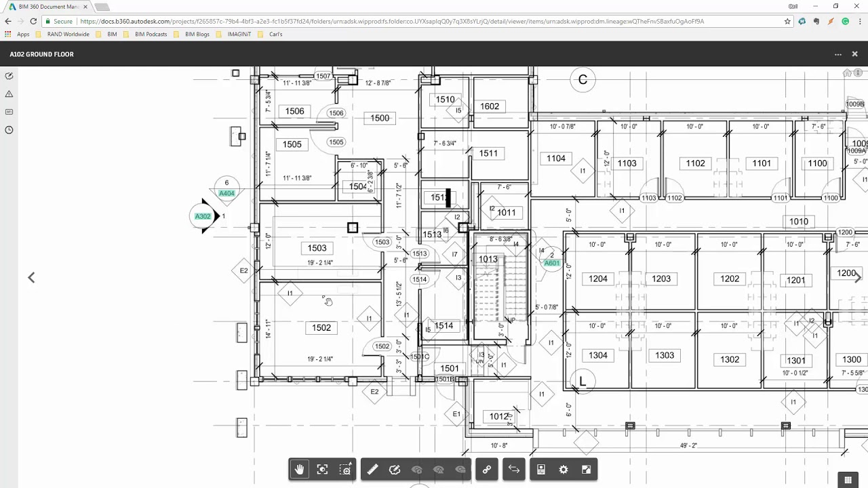Open thumbnail grid at bottom right
868x488 pixels.
tap(848, 481)
